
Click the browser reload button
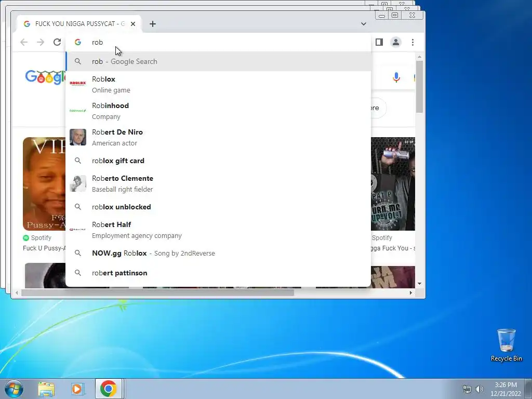coord(57,42)
